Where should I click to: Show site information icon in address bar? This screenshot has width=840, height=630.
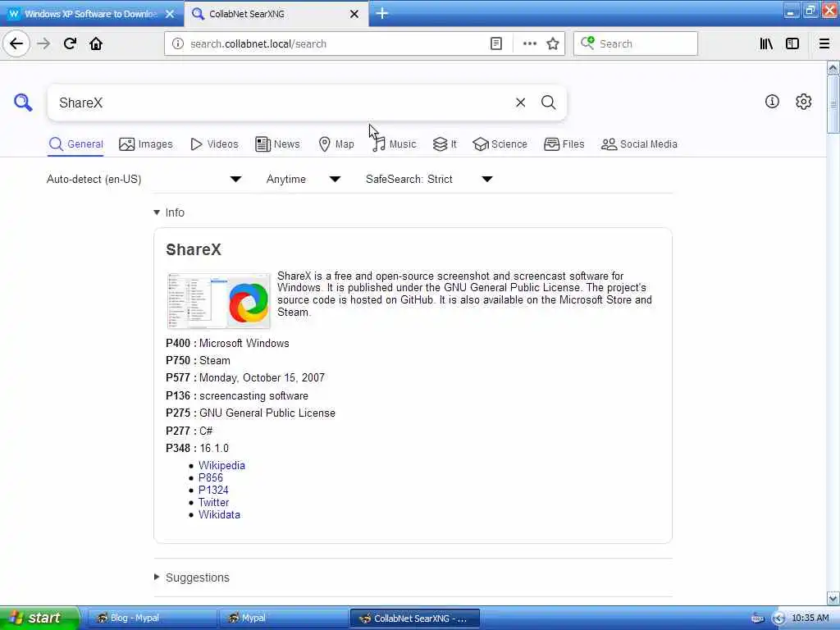coord(178,44)
